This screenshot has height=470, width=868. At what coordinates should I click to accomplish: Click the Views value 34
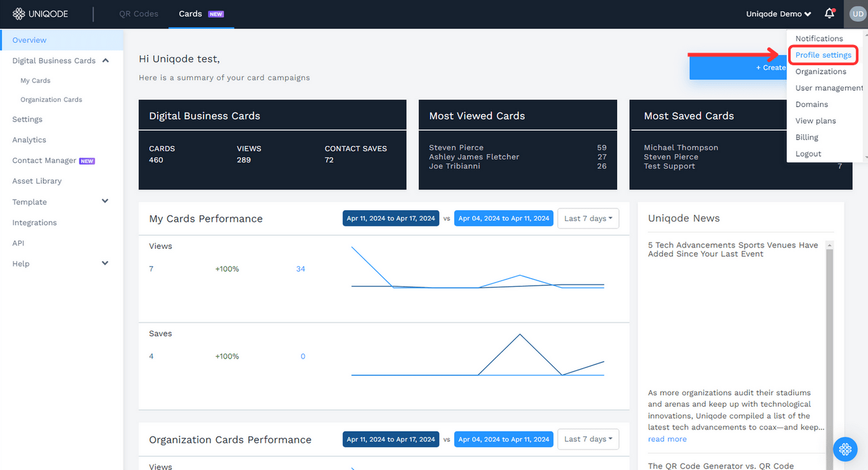point(300,269)
